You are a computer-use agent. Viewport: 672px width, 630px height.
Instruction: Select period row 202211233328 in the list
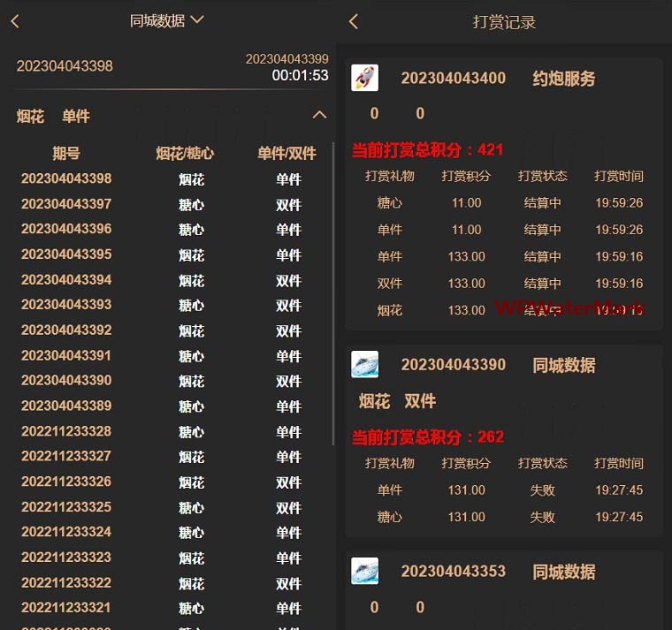(x=66, y=432)
